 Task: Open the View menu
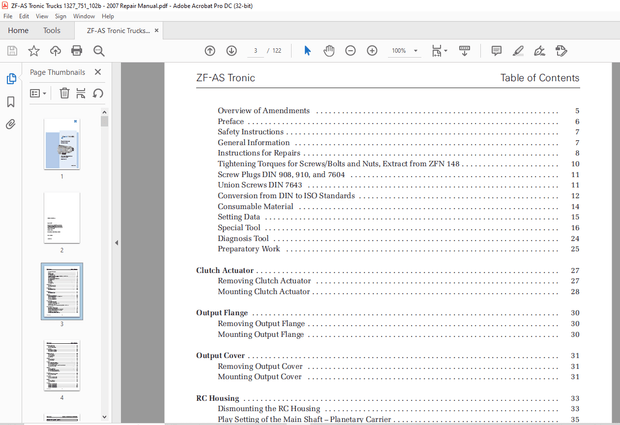pos(42,16)
